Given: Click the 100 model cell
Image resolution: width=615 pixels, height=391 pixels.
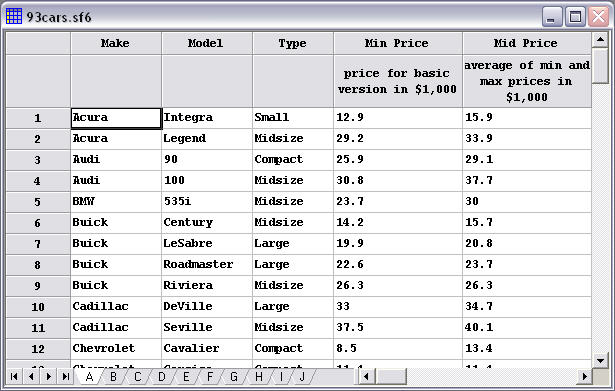Looking at the screenshot, I should 207,181.
